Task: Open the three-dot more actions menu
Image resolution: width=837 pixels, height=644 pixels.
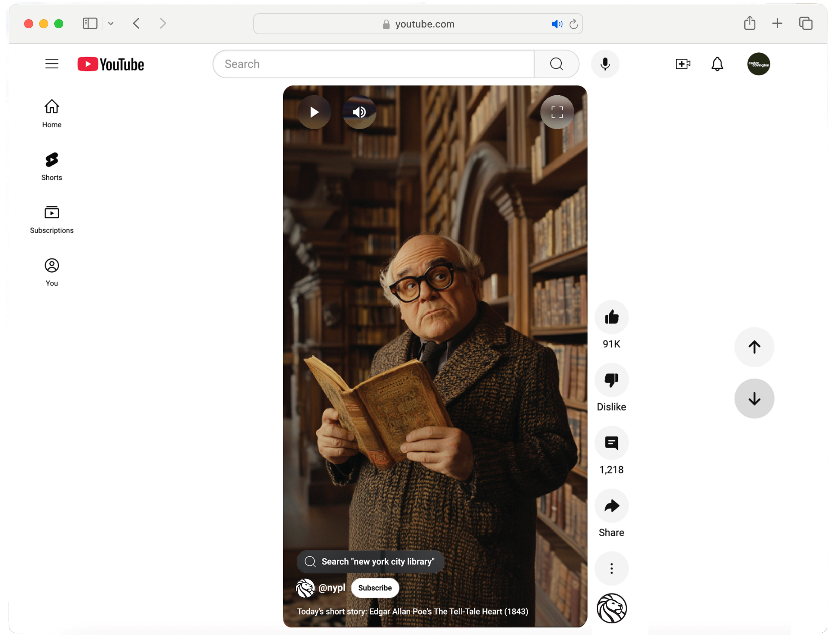Action: click(x=611, y=568)
